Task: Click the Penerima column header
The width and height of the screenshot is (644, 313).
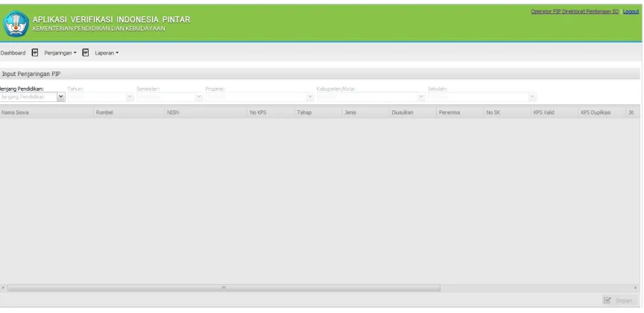Action: 460,113
